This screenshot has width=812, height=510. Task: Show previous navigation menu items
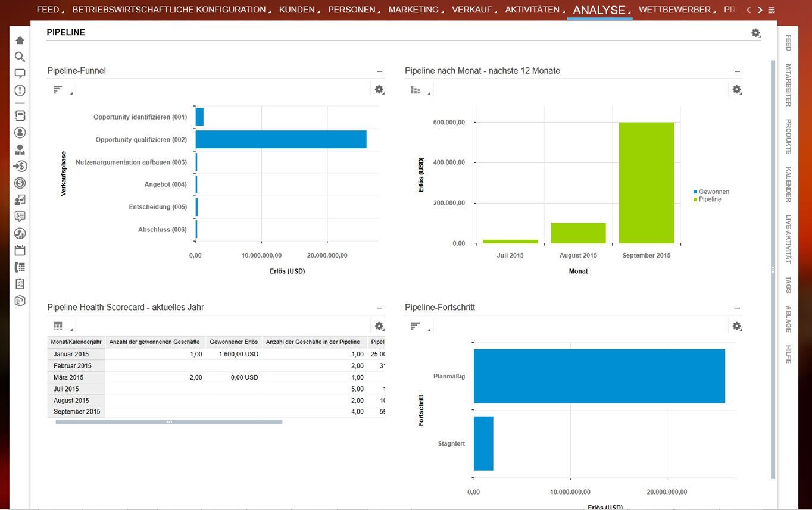point(748,10)
